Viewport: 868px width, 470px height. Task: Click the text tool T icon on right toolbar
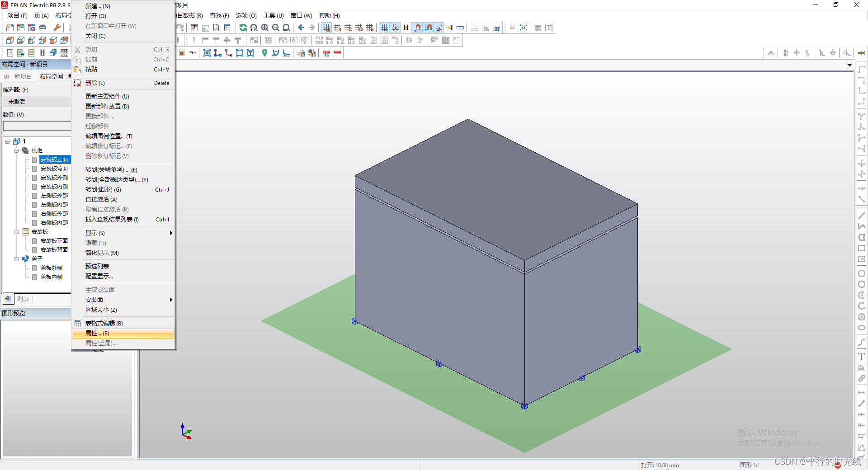(862, 357)
